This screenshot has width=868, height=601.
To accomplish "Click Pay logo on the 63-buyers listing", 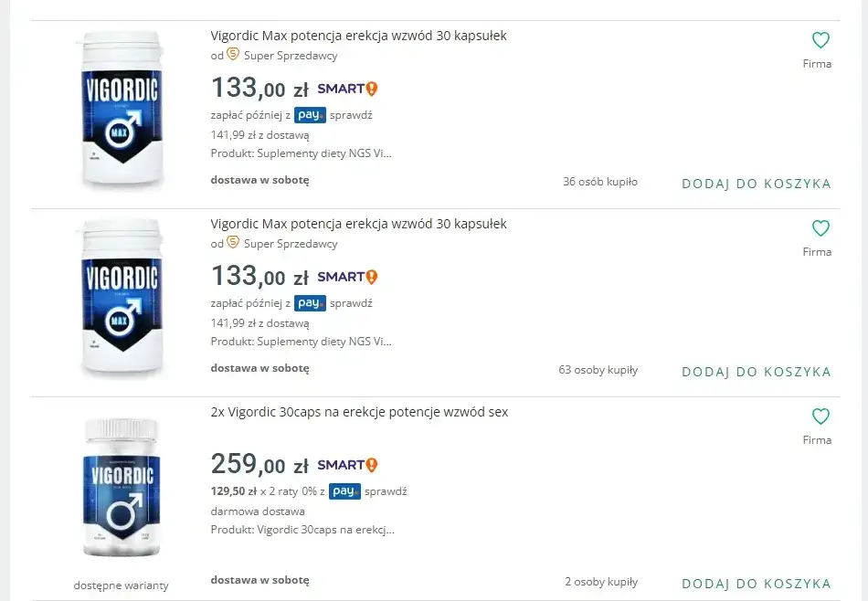I will pos(310,303).
